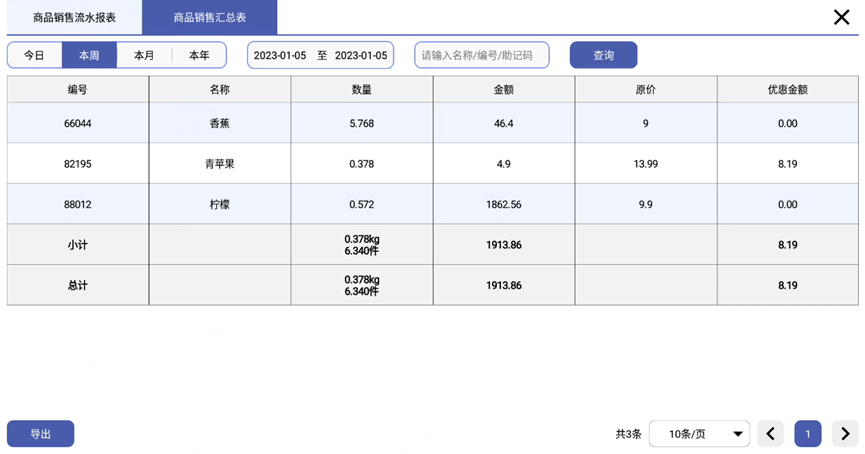The width and height of the screenshot is (865, 454).
Task: Click the 柠檬 product row
Action: [x=220, y=204]
